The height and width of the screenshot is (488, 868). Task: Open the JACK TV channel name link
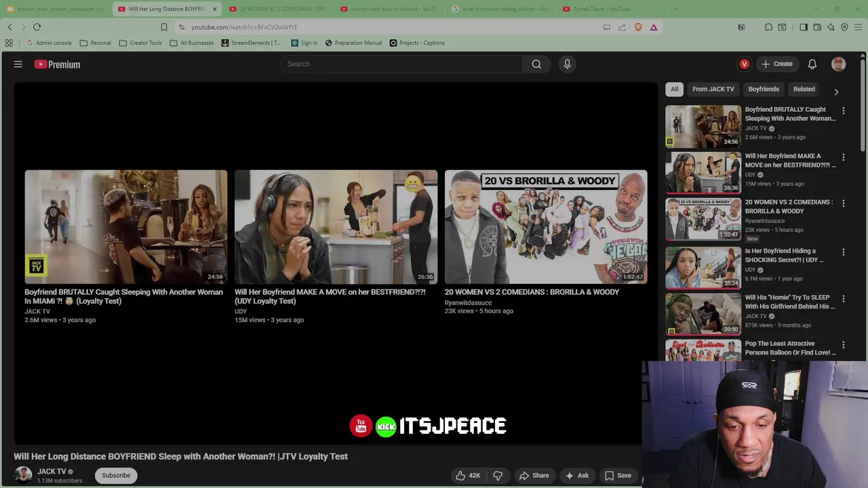(x=52, y=471)
